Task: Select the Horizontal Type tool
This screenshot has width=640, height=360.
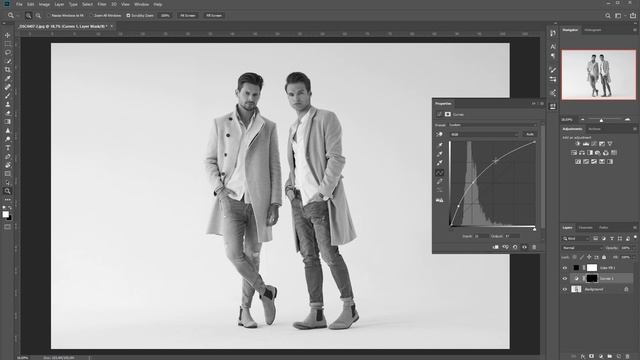Action: click(x=7, y=148)
